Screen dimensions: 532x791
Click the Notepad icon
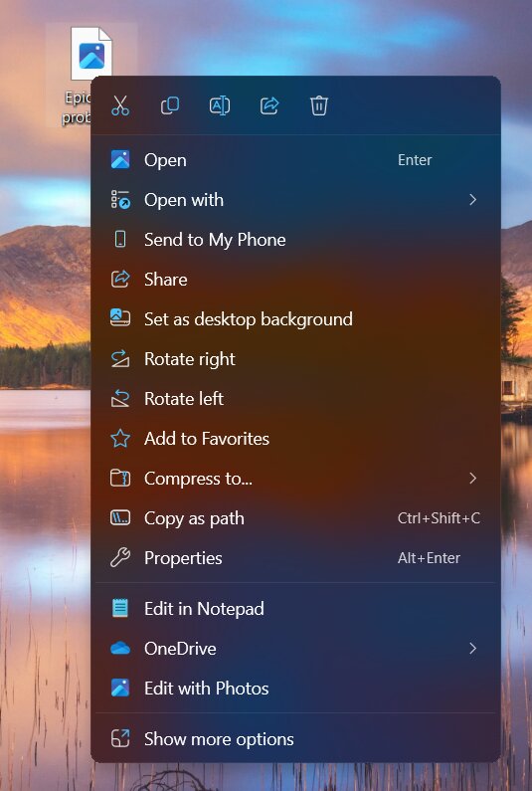(x=120, y=608)
